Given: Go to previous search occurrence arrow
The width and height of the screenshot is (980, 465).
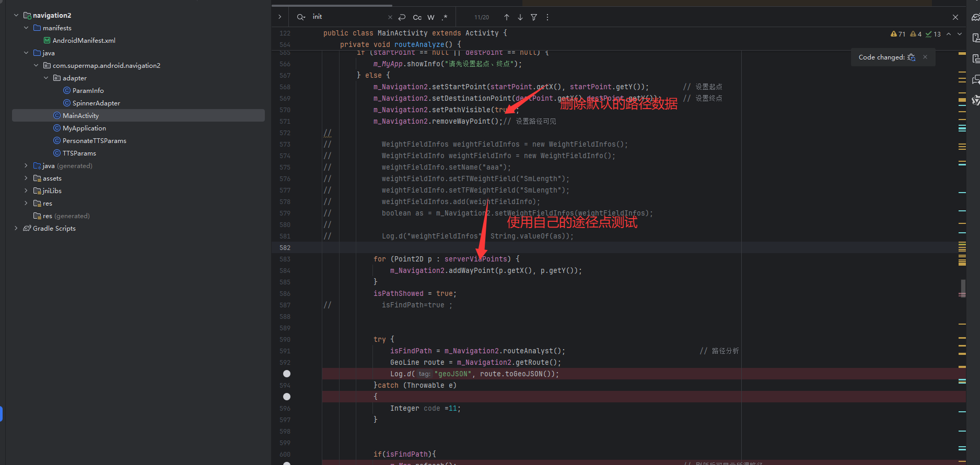Looking at the screenshot, I should click(507, 17).
